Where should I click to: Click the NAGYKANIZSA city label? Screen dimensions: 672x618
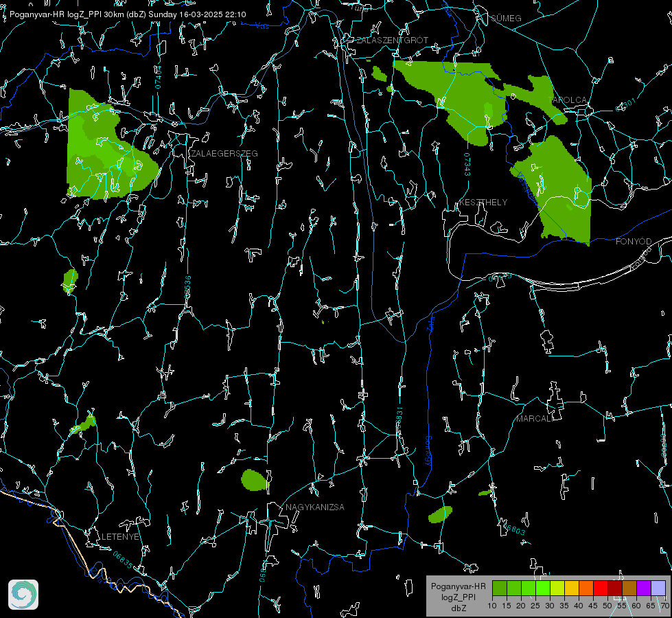click(x=315, y=507)
